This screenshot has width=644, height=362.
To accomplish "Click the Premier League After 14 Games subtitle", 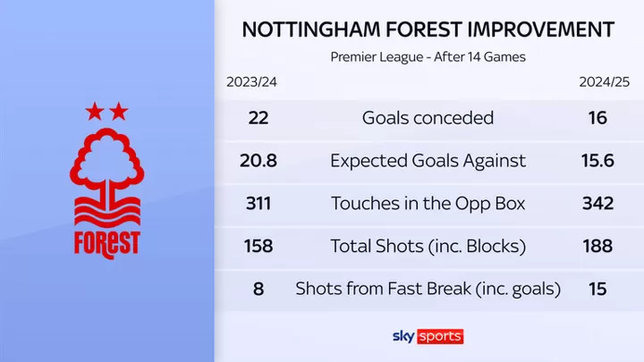I will point(428,56).
